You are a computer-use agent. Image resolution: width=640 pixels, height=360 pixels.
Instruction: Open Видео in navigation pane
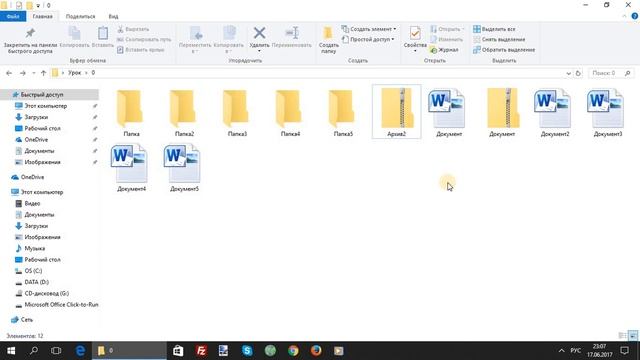(32, 203)
